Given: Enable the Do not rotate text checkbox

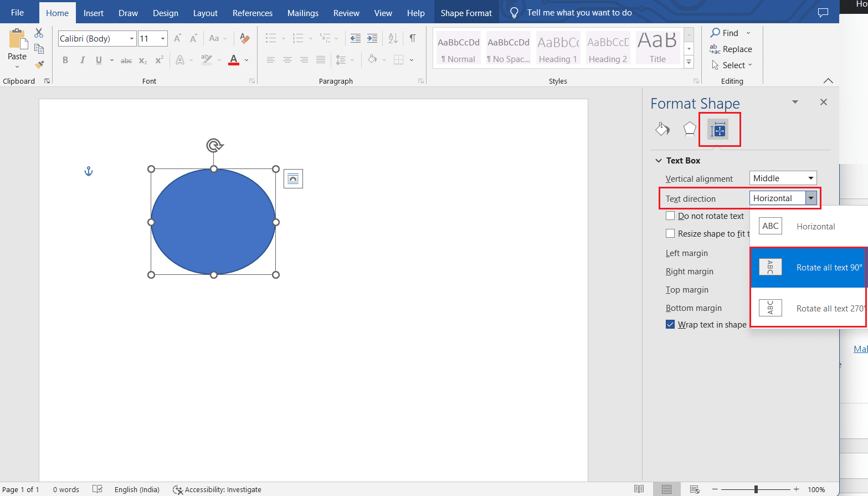Looking at the screenshot, I should point(670,216).
